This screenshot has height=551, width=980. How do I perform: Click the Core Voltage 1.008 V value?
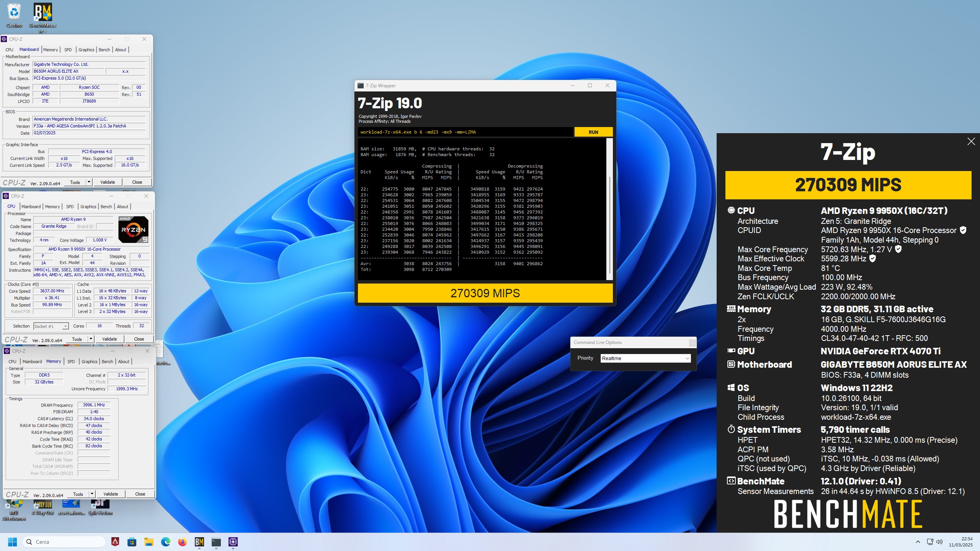(100, 240)
